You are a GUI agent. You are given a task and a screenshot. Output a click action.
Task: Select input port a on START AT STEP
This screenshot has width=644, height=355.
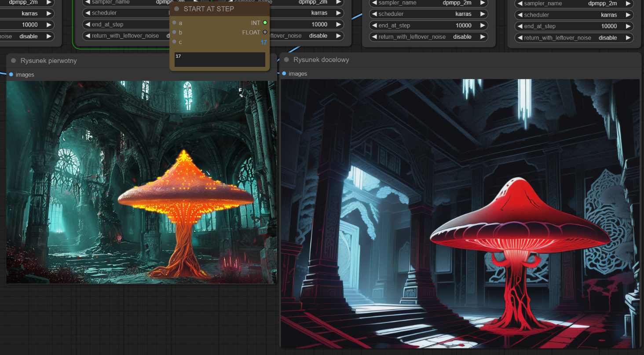coord(174,22)
